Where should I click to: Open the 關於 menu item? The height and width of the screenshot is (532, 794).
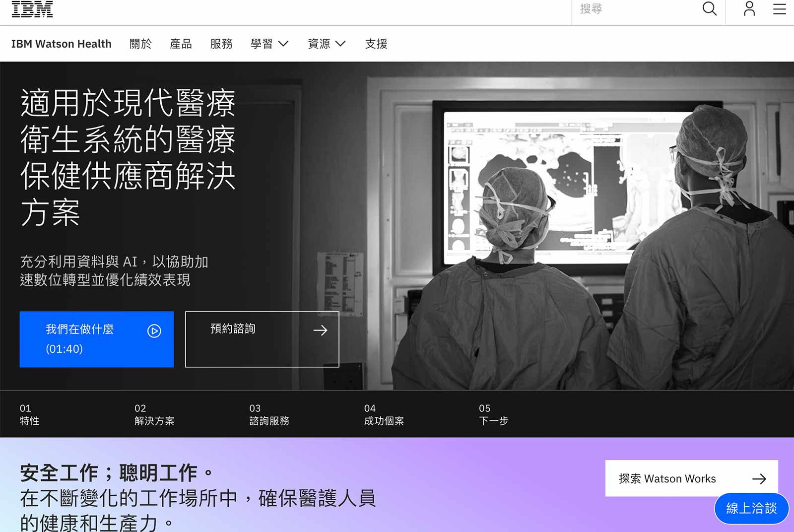coord(140,44)
